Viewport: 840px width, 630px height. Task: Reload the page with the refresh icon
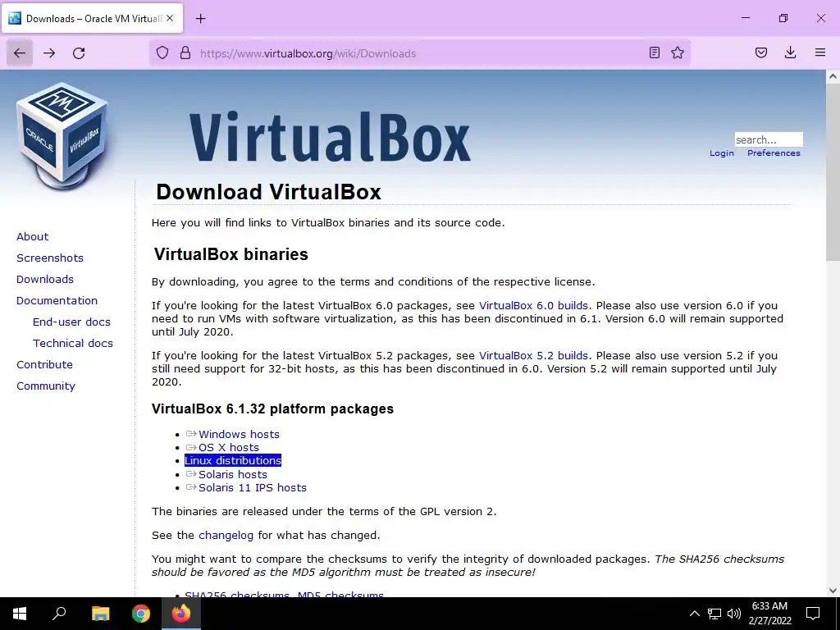(79, 53)
